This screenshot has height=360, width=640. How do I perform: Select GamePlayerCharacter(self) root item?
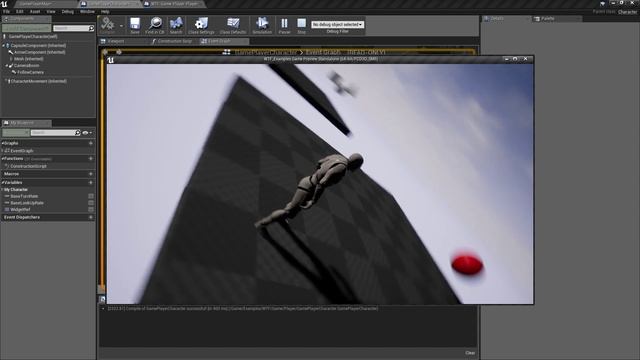point(33,36)
